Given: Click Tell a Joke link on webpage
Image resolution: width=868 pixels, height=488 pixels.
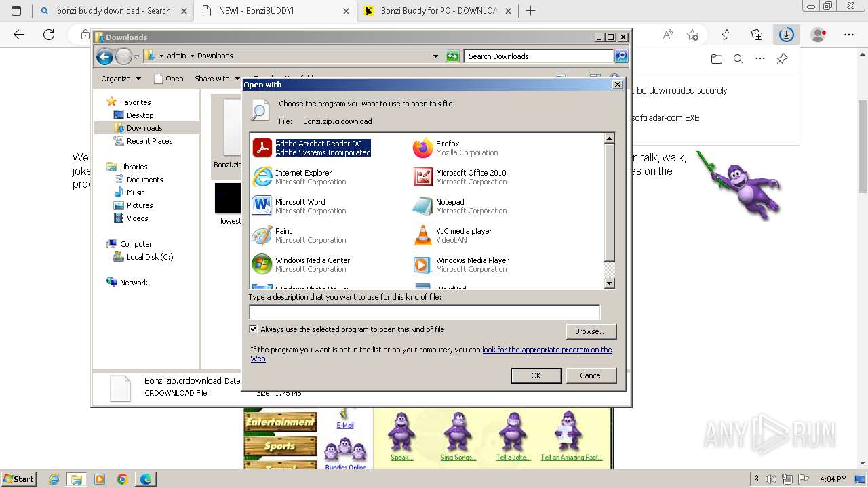Looking at the screenshot, I should [513, 457].
